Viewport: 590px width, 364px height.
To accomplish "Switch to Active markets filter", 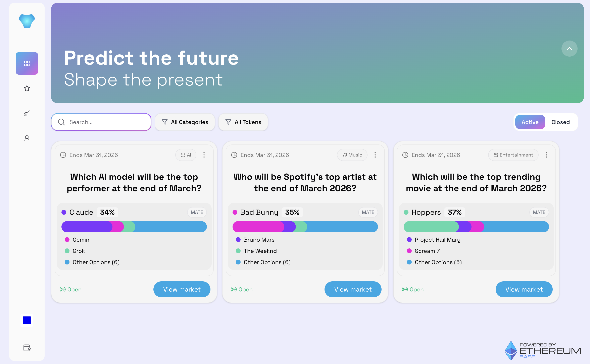I will (x=530, y=122).
